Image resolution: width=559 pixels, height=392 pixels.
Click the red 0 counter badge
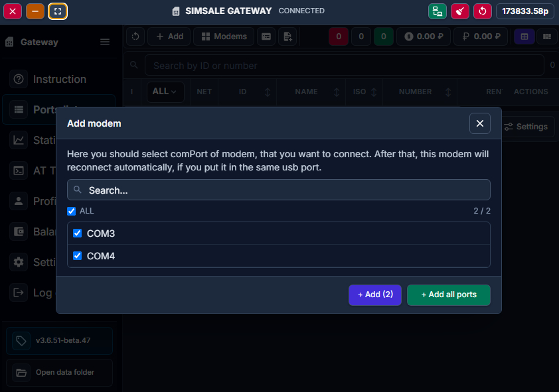coord(339,36)
